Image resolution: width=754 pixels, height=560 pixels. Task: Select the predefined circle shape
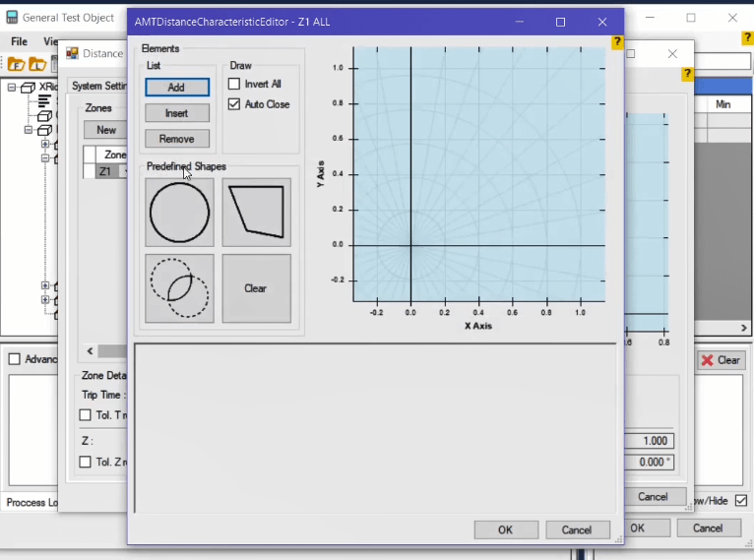click(179, 213)
